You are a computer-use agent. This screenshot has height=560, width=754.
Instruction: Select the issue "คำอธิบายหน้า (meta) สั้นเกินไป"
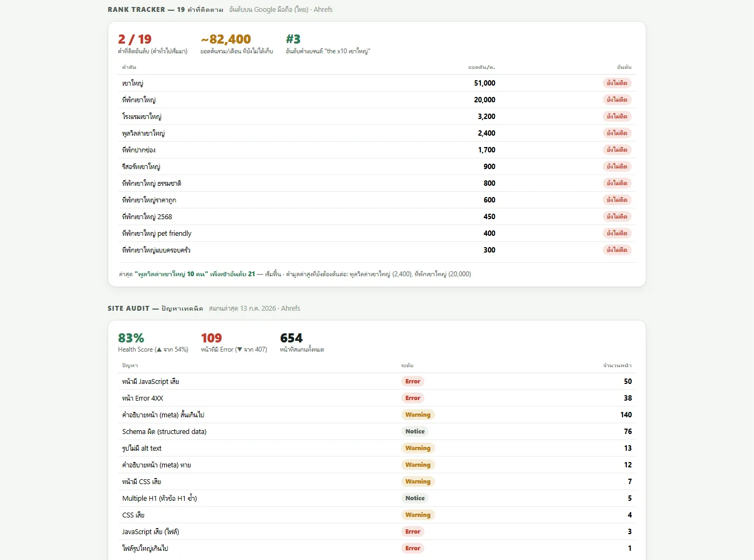pos(163,415)
